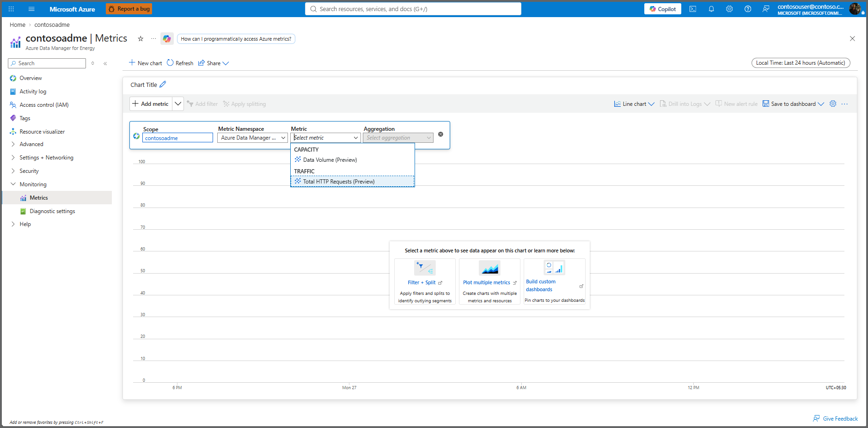The image size is (868, 428).
Task: Change the Local Time range selector
Action: pyautogui.click(x=801, y=63)
